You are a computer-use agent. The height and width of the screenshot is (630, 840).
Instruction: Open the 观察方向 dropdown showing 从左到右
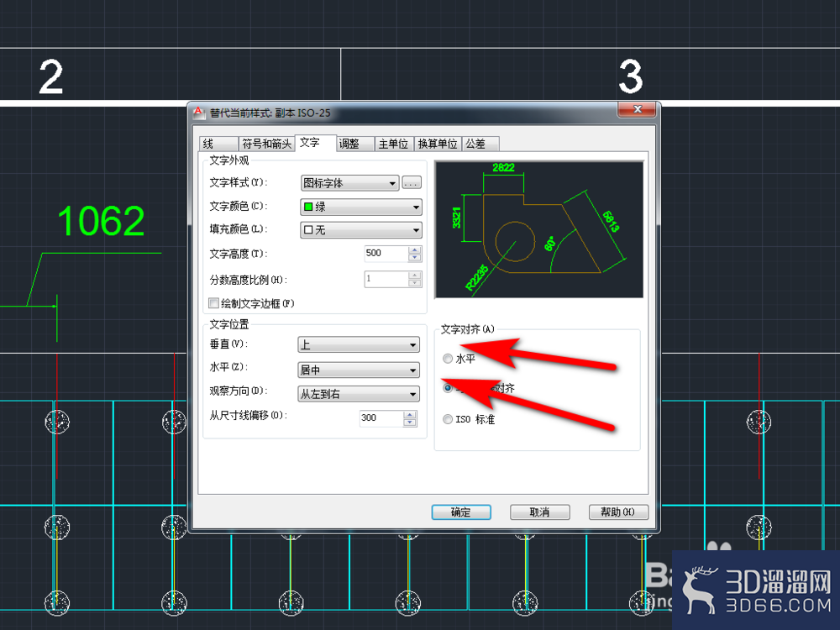pos(359,394)
